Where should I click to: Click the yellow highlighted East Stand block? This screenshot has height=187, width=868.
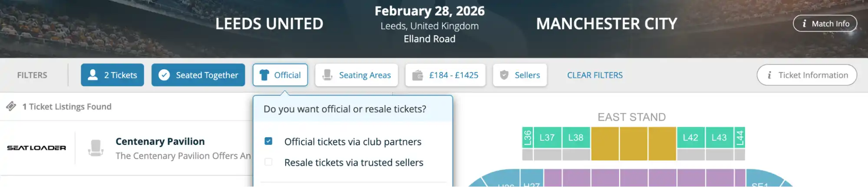click(633, 143)
